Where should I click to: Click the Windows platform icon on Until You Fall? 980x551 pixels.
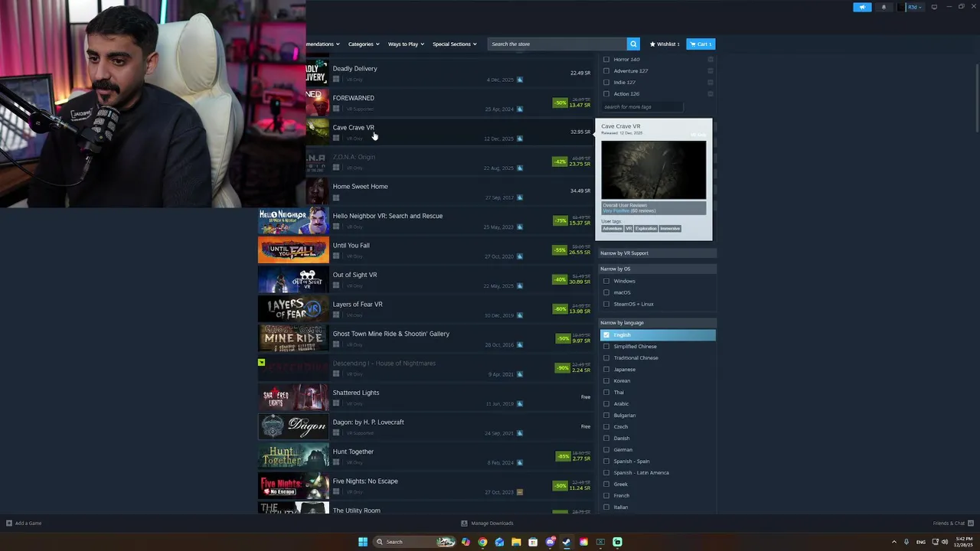click(x=335, y=256)
